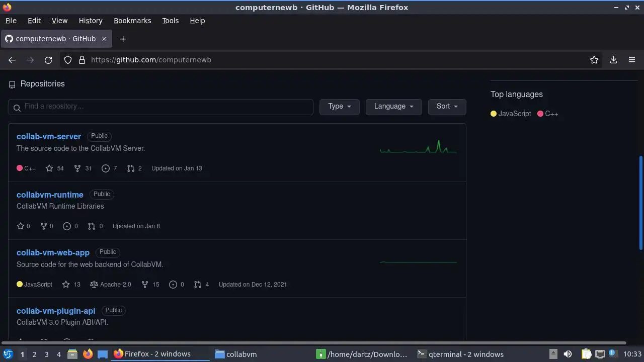Open the 13 stars of collab-vm-web-app
The image size is (644, 362).
[71, 285]
